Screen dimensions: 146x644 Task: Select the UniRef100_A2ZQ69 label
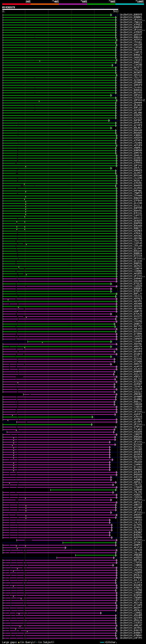click(x=131, y=80)
